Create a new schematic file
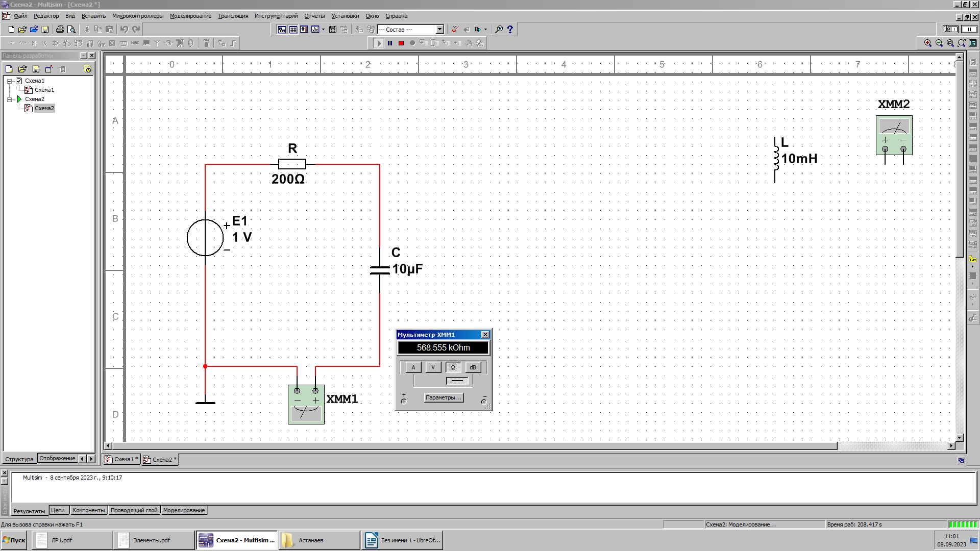This screenshot has height=551, width=980. (11, 30)
